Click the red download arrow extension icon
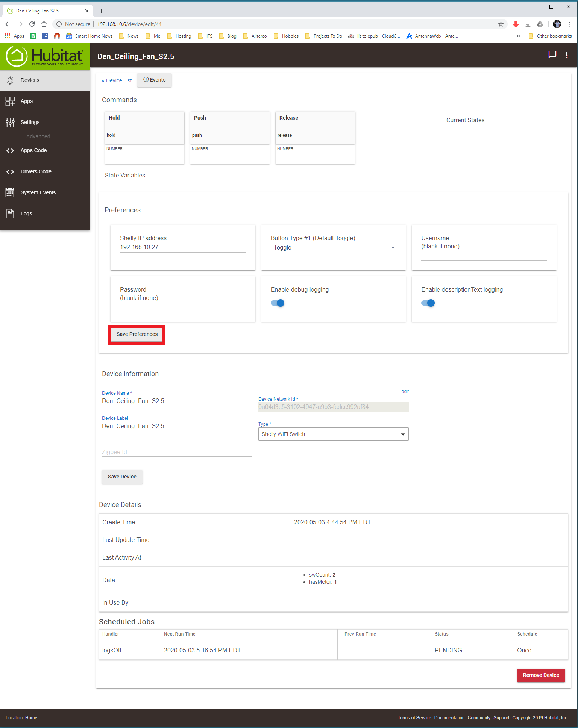This screenshot has height=728, width=578. tap(516, 24)
